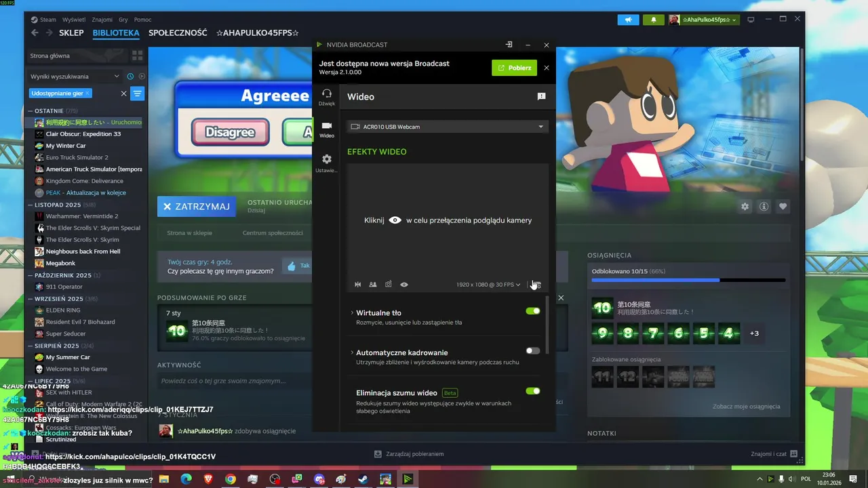Open the Dźwięk audio section in NVIDIA Broadcast
Screen dimensions: 868x488
pos(327,97)
